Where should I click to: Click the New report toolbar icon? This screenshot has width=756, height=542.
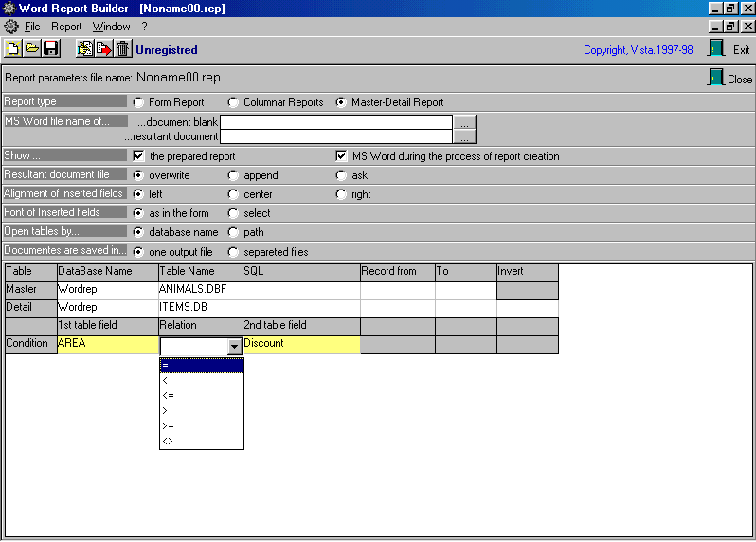(x=13, y=48)
